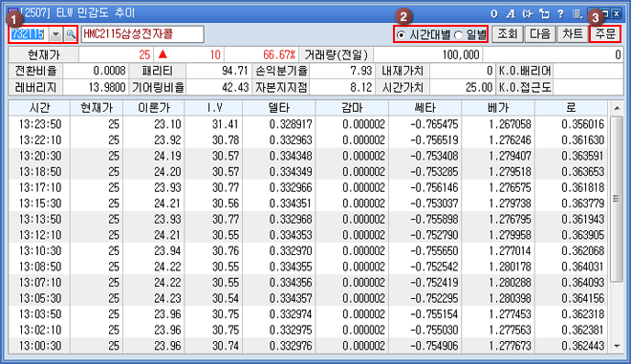Select the 13:00:30 time row
631x364 pixels.
(308, 346)
